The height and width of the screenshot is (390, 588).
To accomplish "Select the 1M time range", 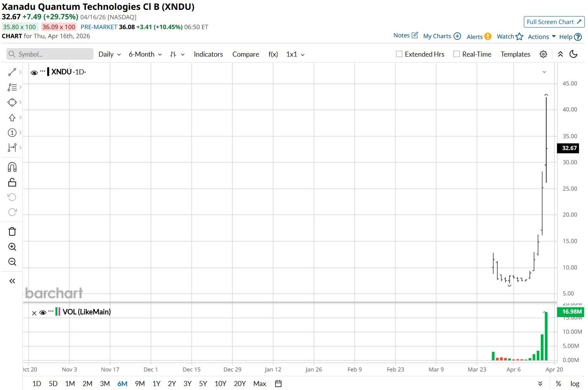I will coord(70,384).
